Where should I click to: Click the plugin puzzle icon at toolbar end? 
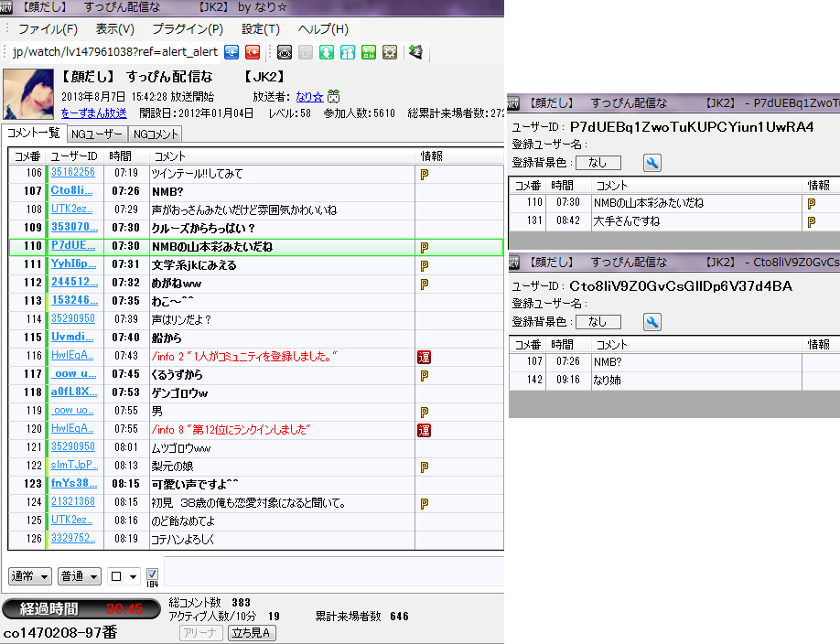click(x=415, y=52)
